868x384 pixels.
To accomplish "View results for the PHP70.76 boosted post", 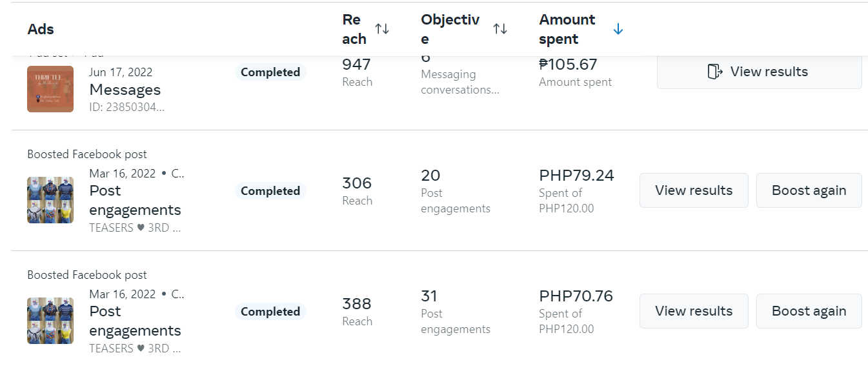I will click(x=694, y=311).
